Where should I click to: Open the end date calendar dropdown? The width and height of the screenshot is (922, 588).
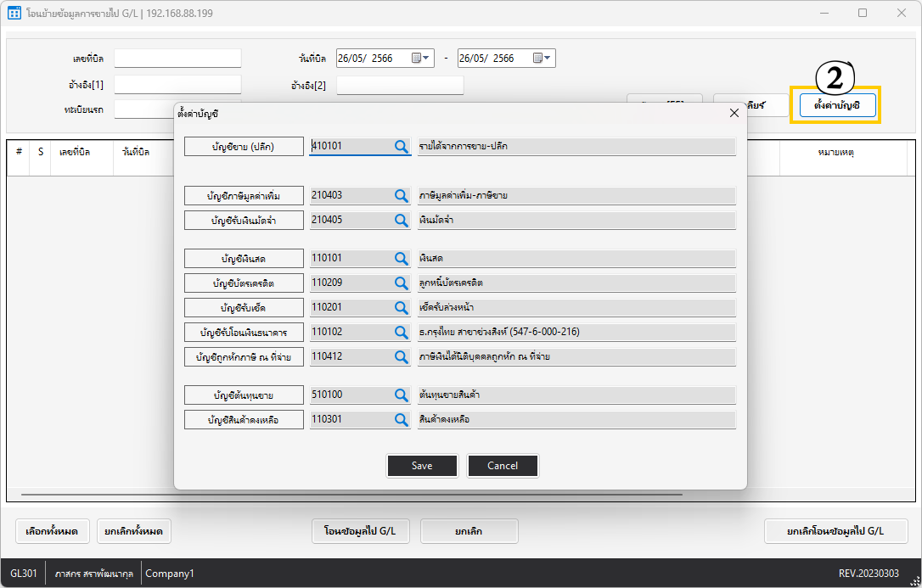click(543, 59)
